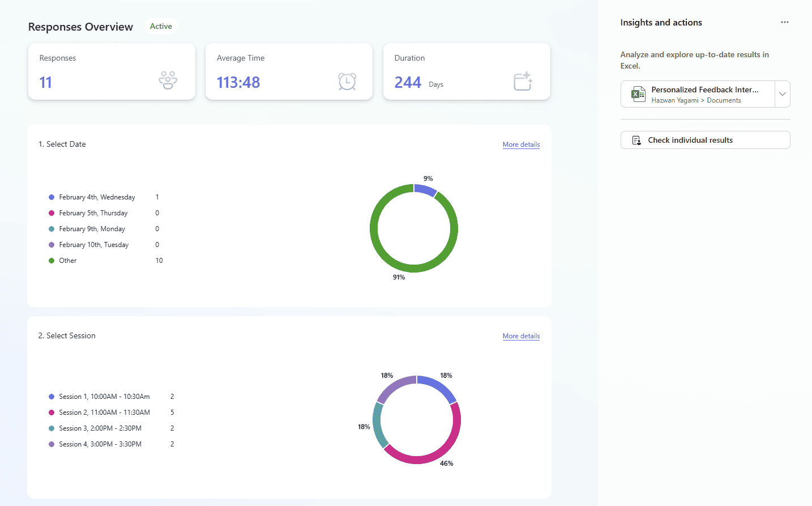Click the blue dot for February 4th, Wednesday

pos(52,197)
